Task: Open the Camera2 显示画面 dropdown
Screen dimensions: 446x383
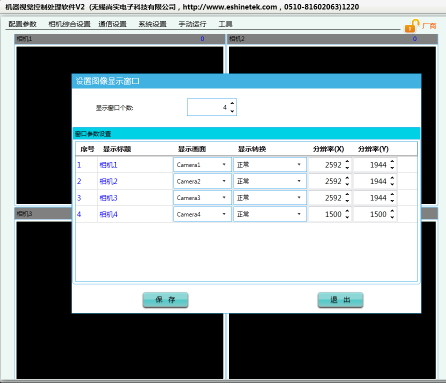Action: click(x=202, y=181)
